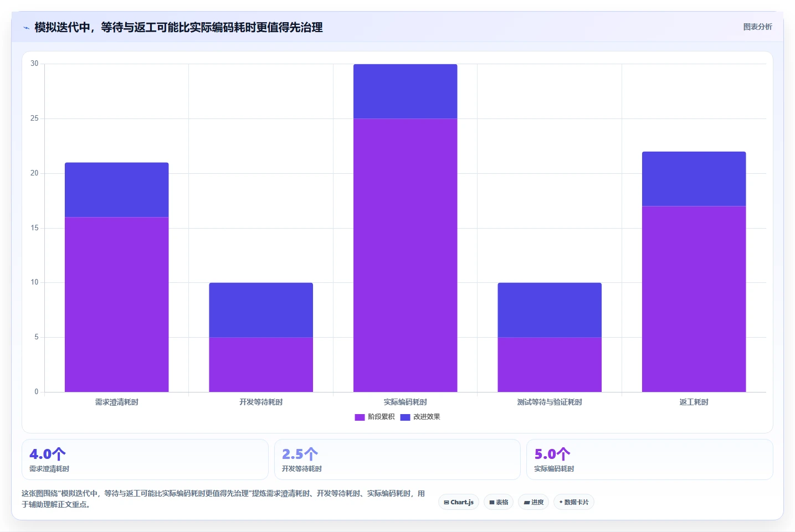Open the 2.5个 开发等待耗时 stat card
This screenshot has width=795, height=532.
coord(397,459)
